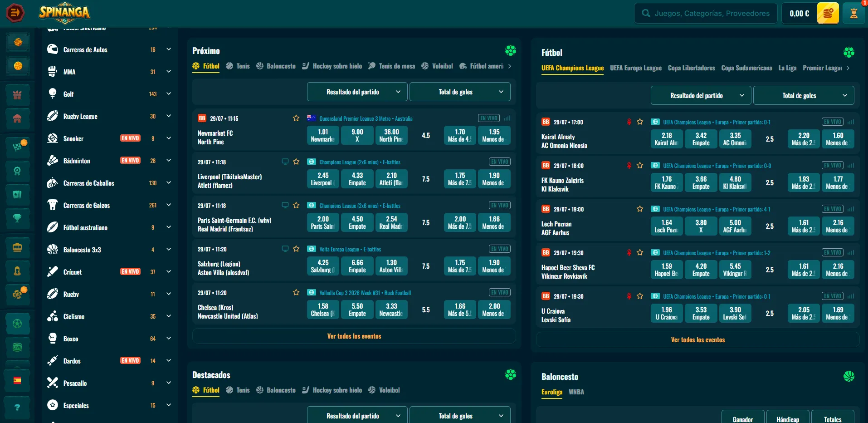
Task: Open the Spanish flag language icon
Action: pyautogui.click(x=17, y=380)
